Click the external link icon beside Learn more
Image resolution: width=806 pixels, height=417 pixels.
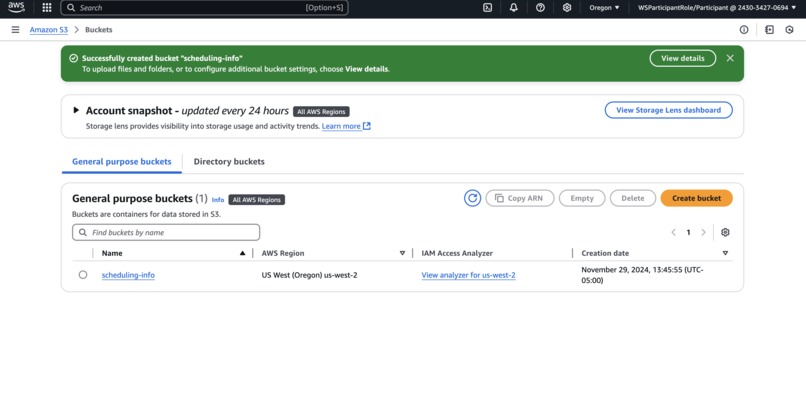tap(367, 126)
